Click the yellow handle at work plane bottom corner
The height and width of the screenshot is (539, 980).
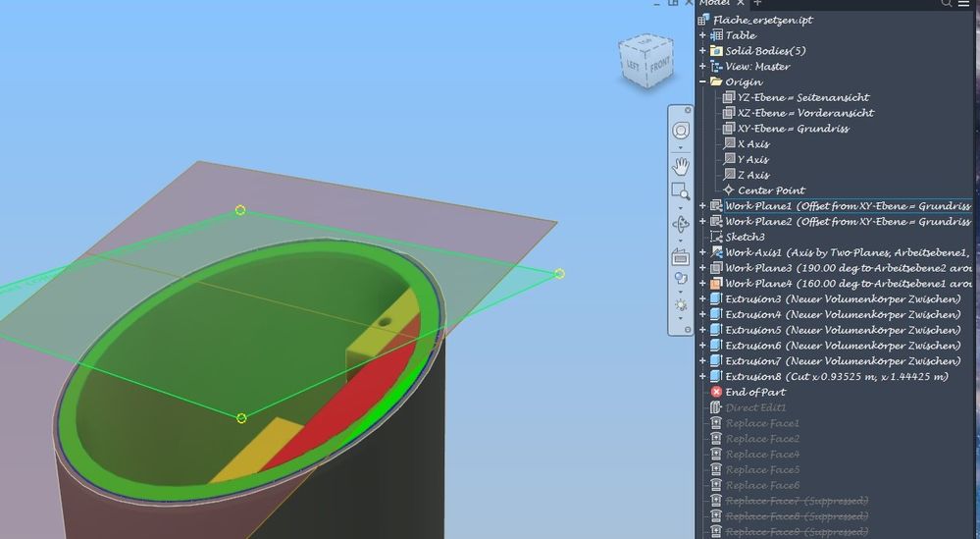pyautogui.click(x=242, y=418)
